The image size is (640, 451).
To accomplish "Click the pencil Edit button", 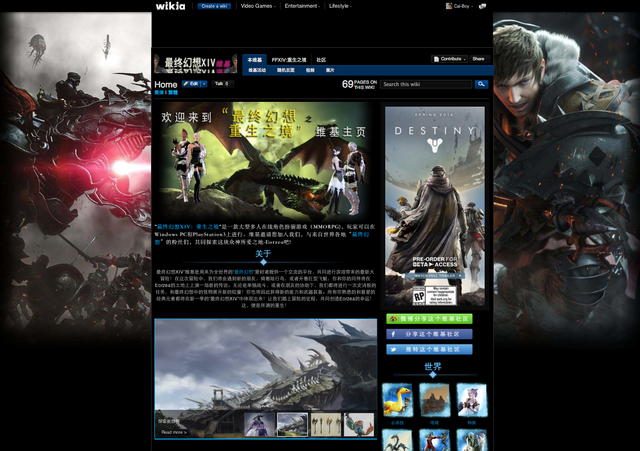I will click(191, 84).
